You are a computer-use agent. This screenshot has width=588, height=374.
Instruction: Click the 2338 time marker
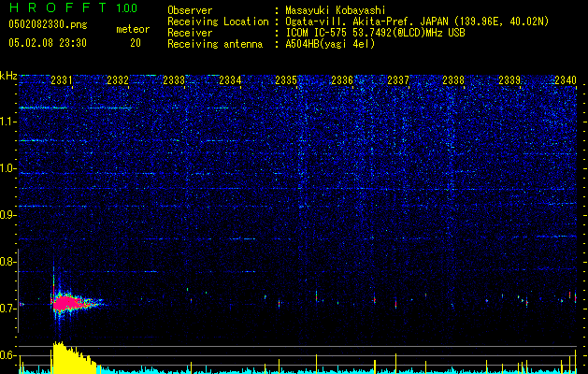(453, 80)
